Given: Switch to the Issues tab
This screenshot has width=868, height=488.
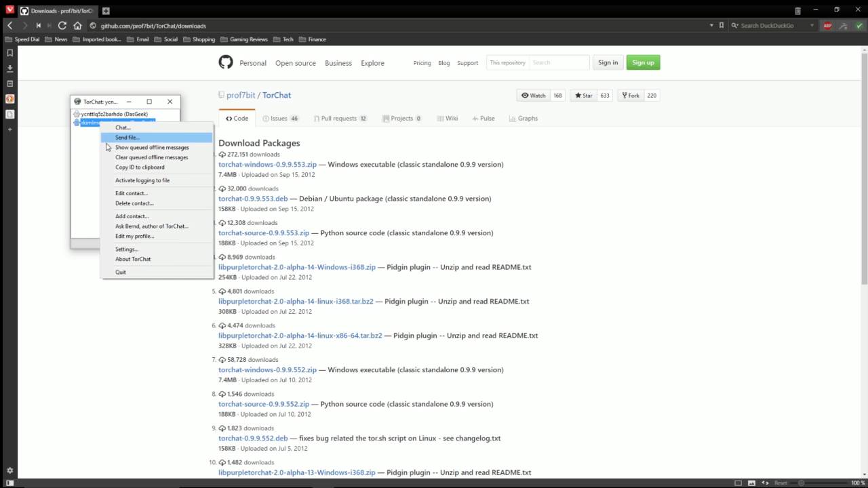Looking at the screenshot, I should (x=280, y=118).
